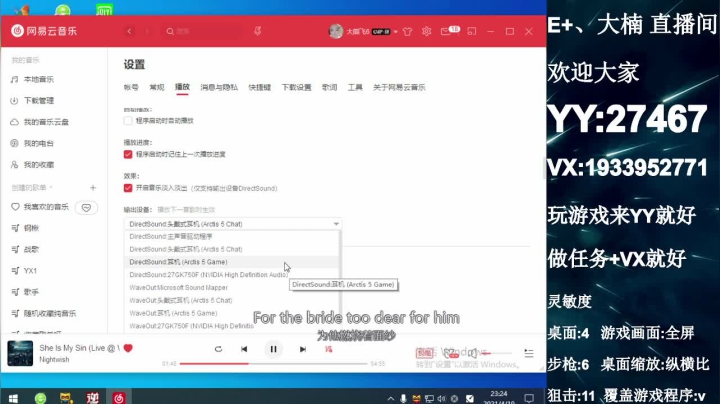This screenshot has height=404, width=720.
Task: Open the Windows notification center
Action: pos(529,398)
